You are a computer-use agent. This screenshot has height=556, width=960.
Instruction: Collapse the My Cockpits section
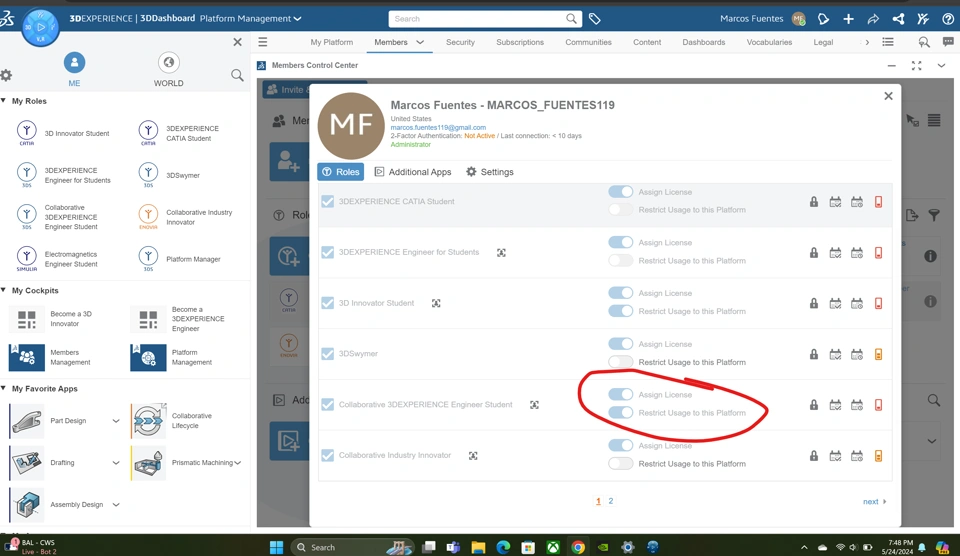(4, 290)
